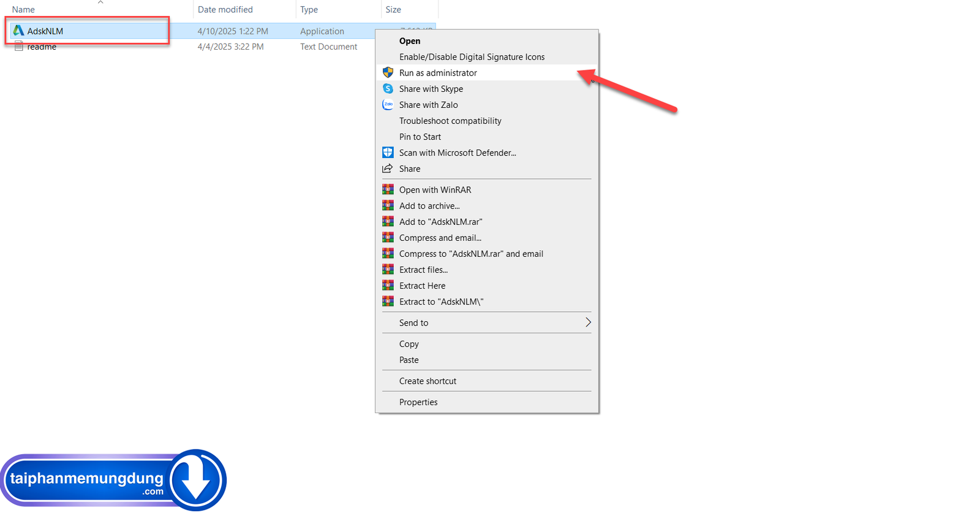This screenshot has height=513, width=980.
Task: Choose Open from the context menu
Action: click(x=487, y=41)
